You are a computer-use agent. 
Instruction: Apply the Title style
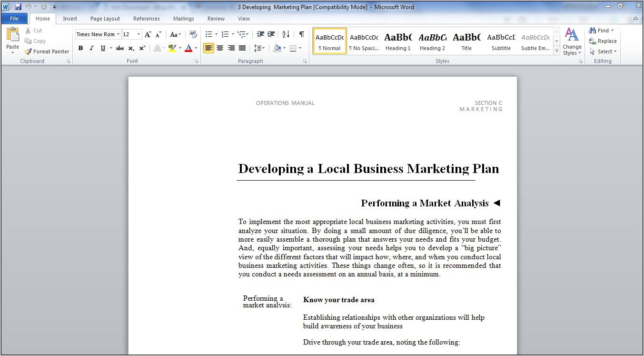[x=466, y=41]
